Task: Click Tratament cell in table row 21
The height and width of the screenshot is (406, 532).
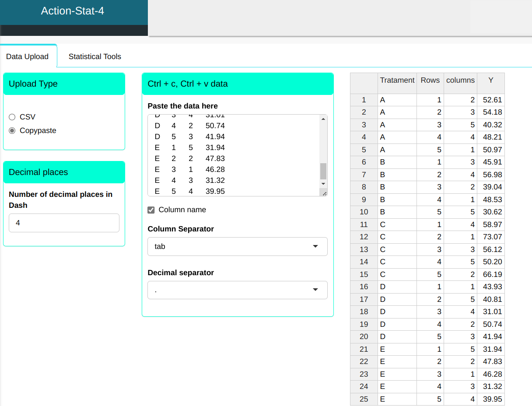Action: (397, 349)
